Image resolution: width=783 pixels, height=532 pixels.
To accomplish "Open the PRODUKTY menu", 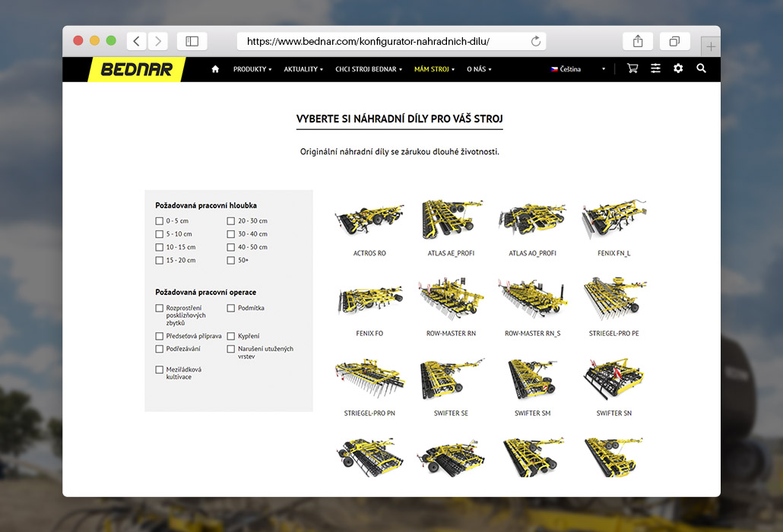I will click(x=252, y=69).
